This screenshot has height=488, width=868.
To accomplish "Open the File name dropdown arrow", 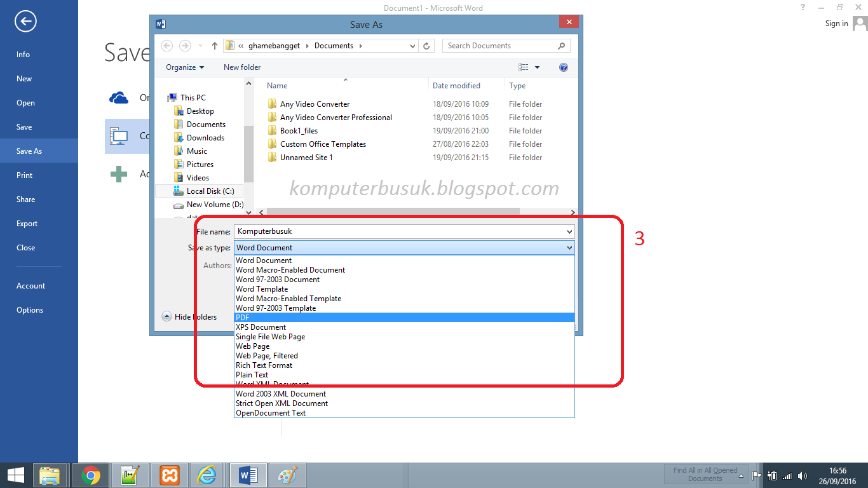I will (x=569, y=232).
